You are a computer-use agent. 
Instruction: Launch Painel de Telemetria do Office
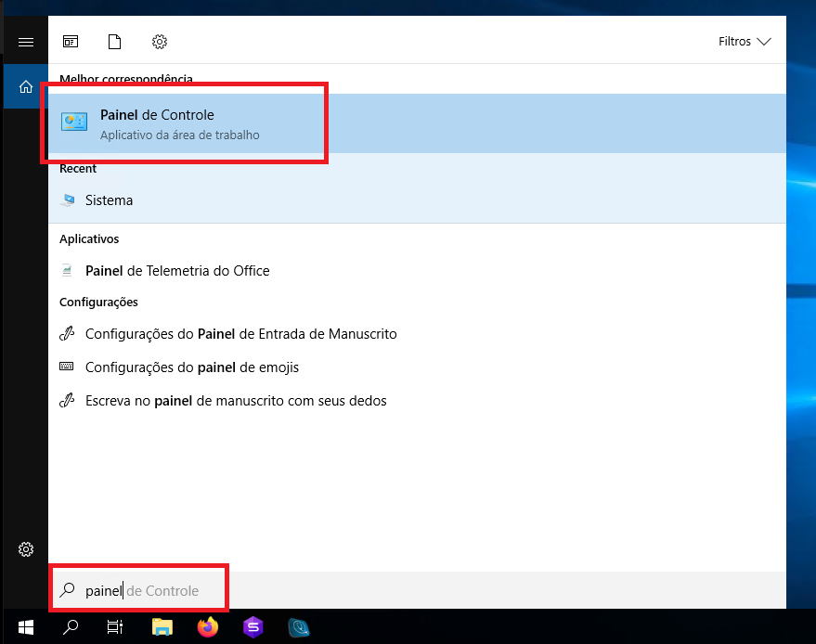tap(176, 271)
